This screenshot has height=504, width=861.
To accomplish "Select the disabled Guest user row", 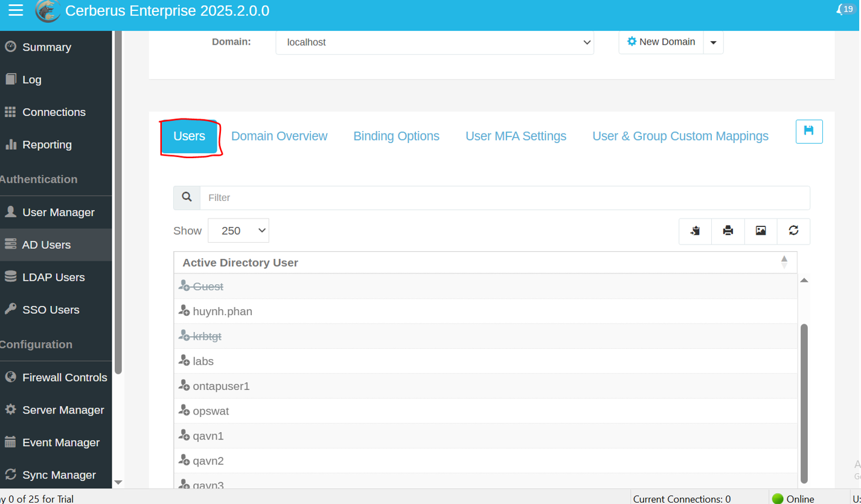I will point(485,286).
